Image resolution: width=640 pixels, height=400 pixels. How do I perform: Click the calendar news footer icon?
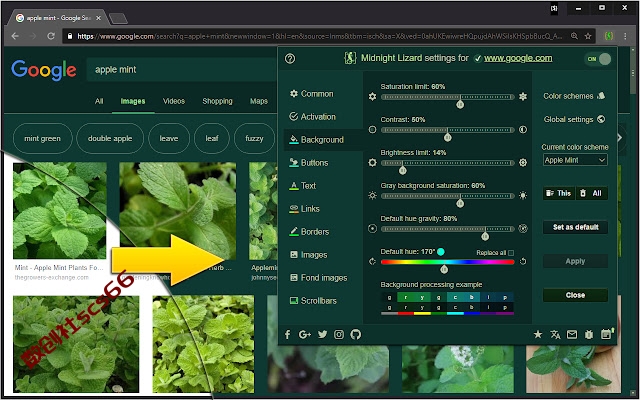tap(607, 334)
